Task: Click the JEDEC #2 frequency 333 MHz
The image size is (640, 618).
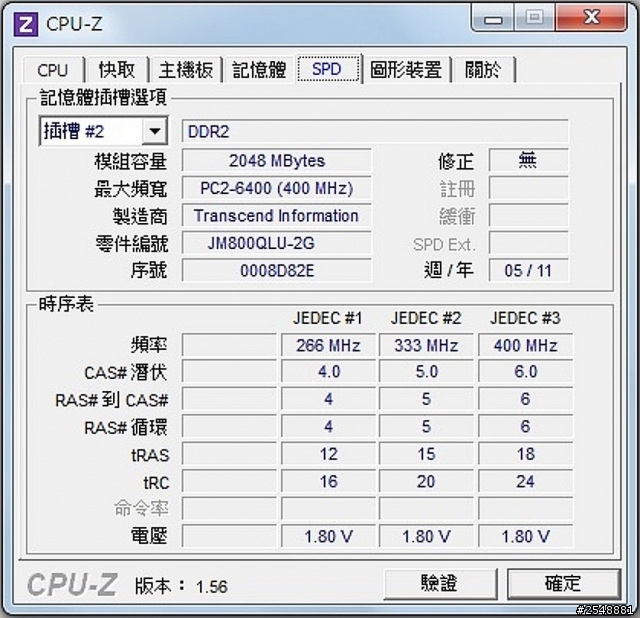Action: [x=427, y=345]
